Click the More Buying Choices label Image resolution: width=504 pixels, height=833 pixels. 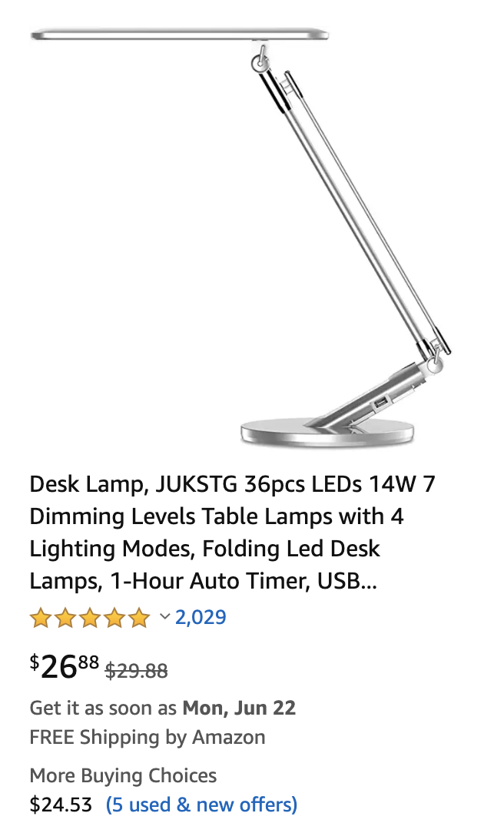(123, 776)
